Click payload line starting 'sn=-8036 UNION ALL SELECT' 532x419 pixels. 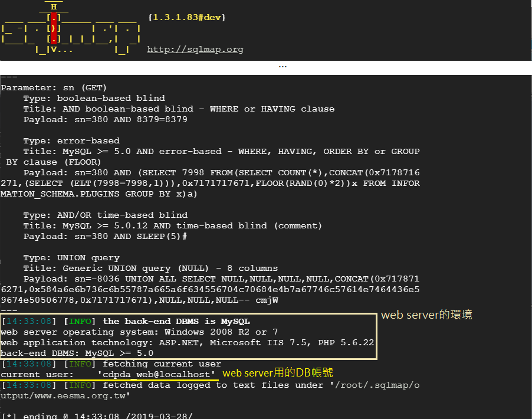(x=221, y=279)
